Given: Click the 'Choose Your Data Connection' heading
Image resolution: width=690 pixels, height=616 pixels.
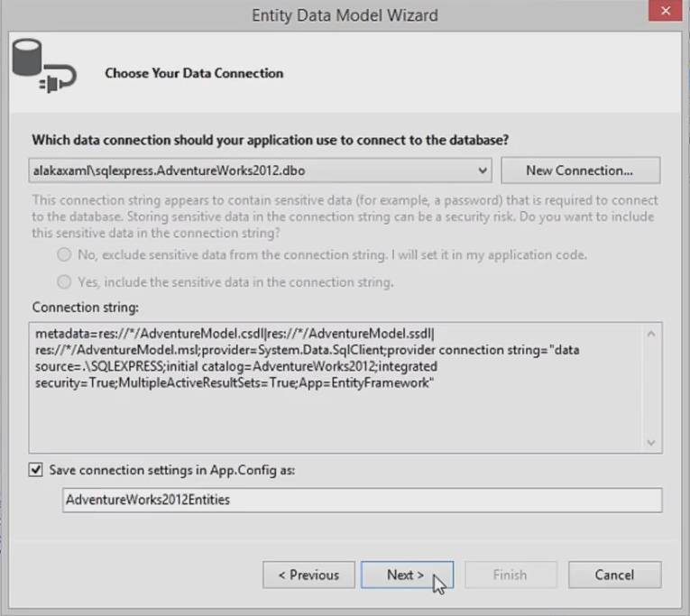Looking at the screenshot, I should (194, 73).
